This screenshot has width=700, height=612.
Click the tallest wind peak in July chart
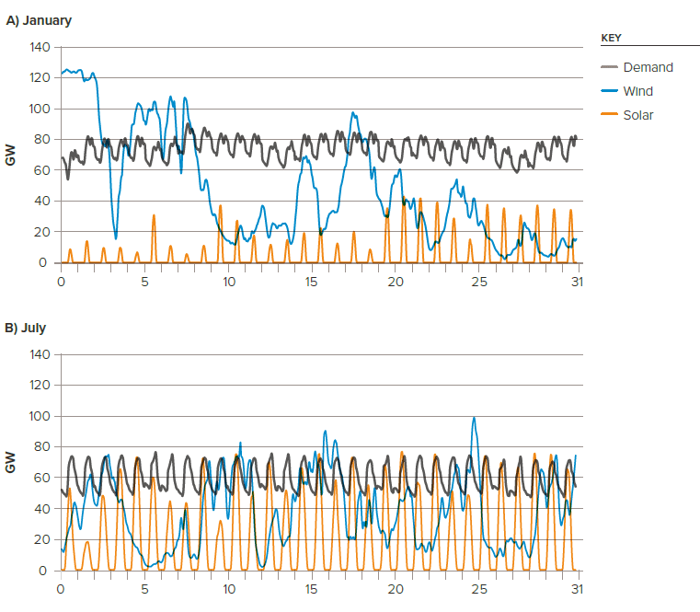[x=474, y=419]
